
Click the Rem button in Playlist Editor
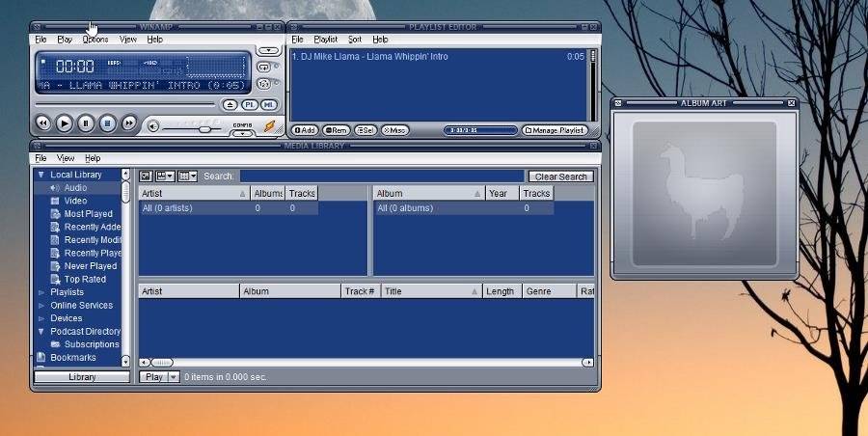click(x=336, y=130)
